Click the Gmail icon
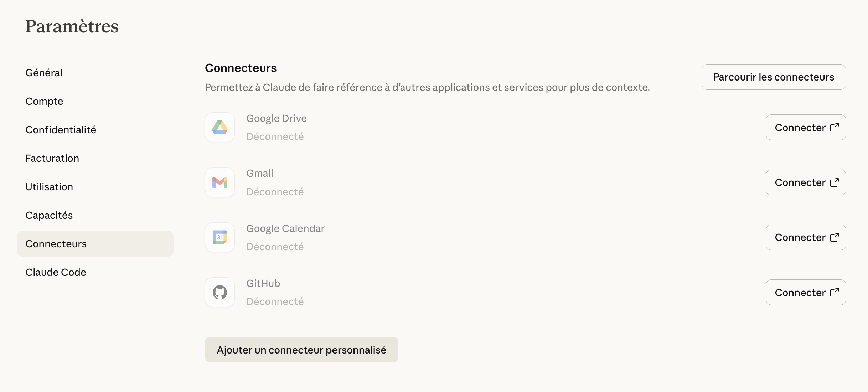Image resolution: width=868 pixels, height=392 pixels. point(219,182)
